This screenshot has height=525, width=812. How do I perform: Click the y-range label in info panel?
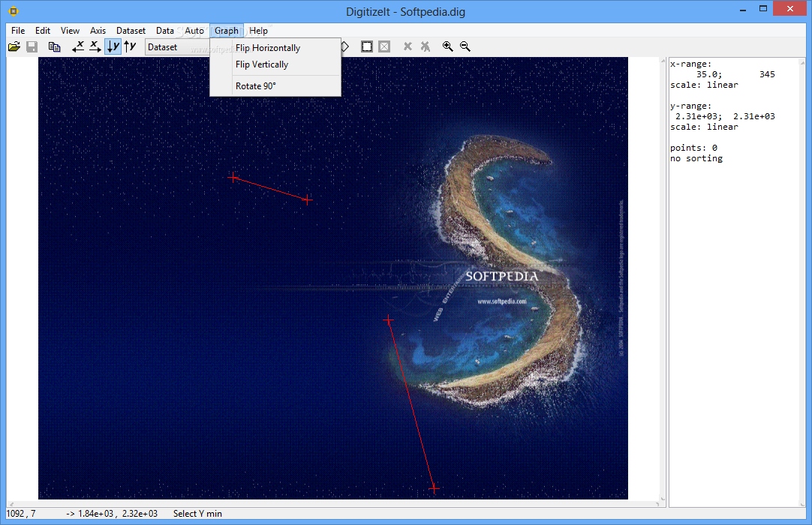click(x=691, y=106)
